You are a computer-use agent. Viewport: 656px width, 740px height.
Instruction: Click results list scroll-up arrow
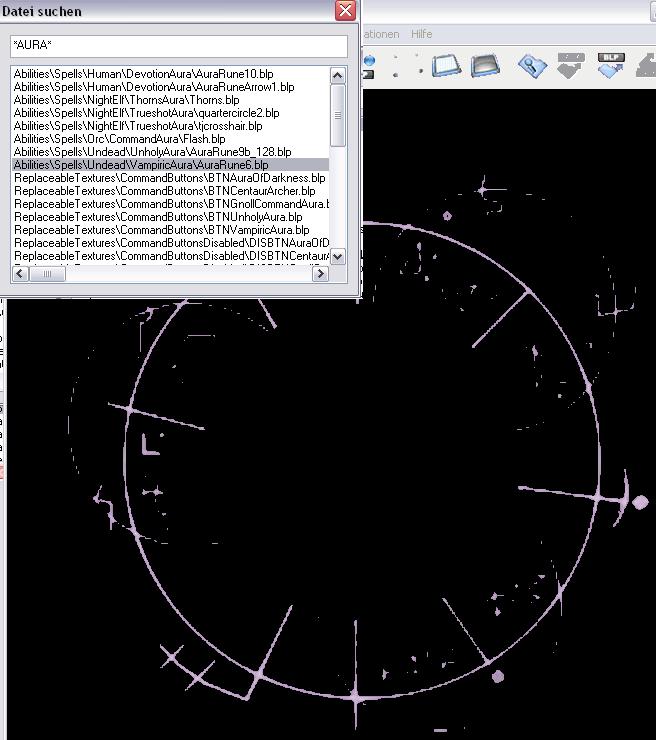pos(338,76)
